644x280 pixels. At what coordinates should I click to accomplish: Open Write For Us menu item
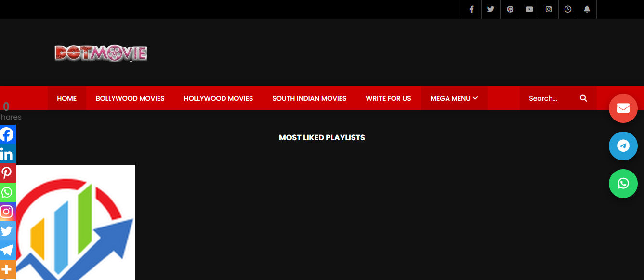click(x=388, y=98)
